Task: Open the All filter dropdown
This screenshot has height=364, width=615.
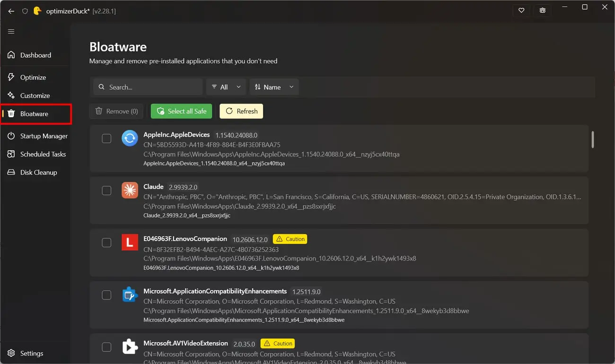Action: click(x=226, y=87)
